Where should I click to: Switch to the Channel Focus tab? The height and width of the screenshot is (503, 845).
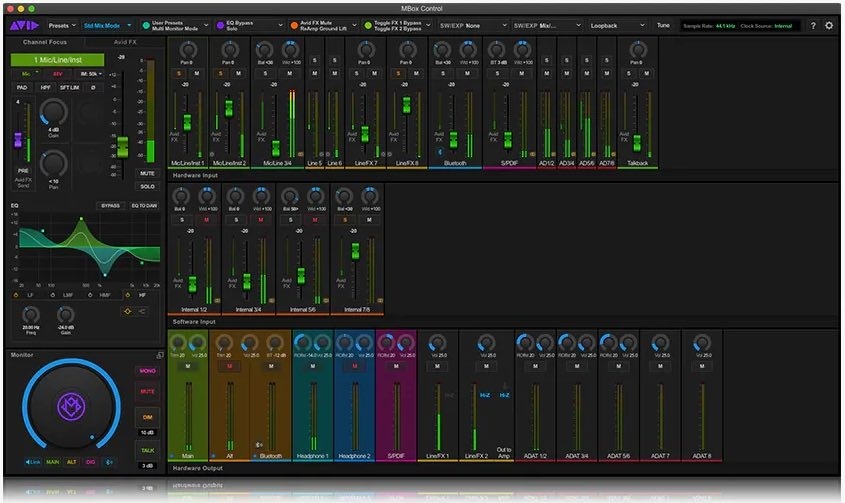[x=45, y=42]
